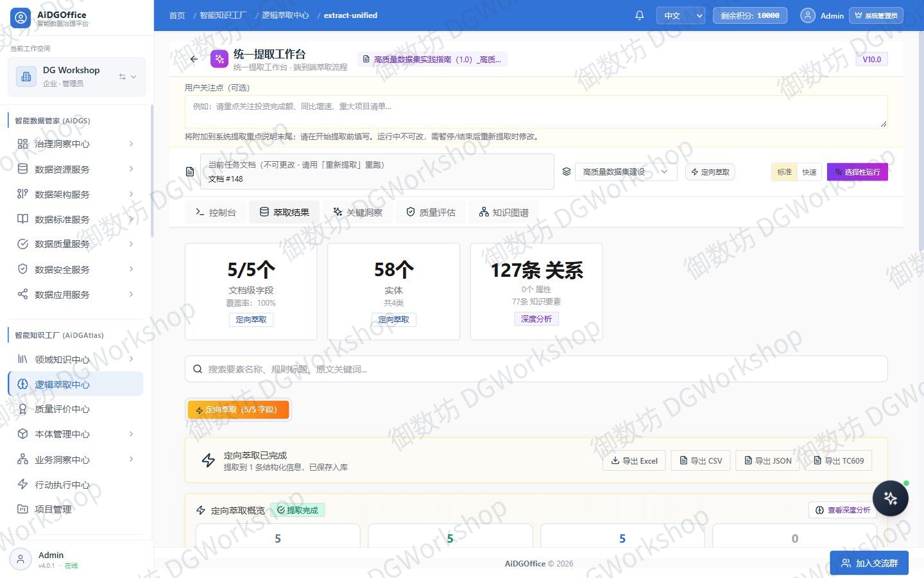This screenshot has width=924, height=578.
Task: Click the search magnifier icon
Action: click(198, 369)
